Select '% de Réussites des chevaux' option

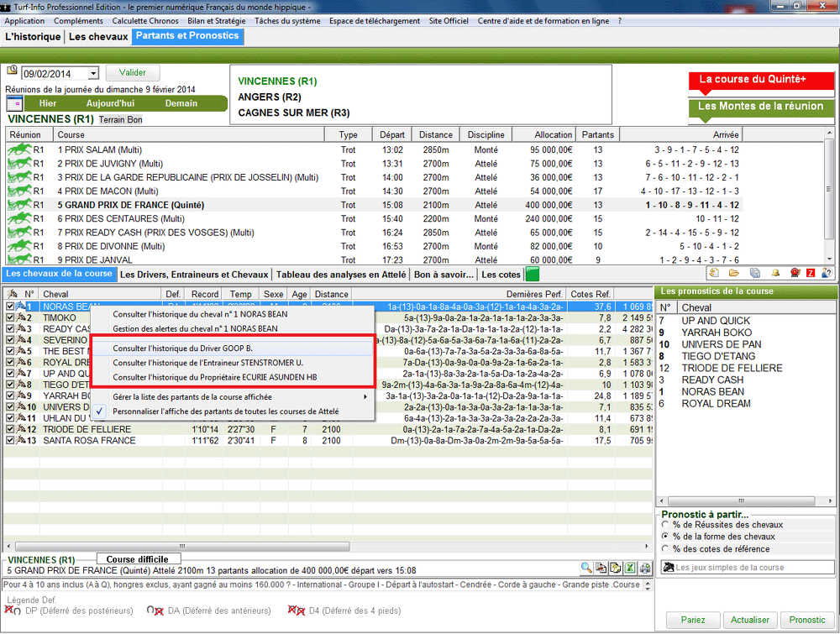pos(665,525)
